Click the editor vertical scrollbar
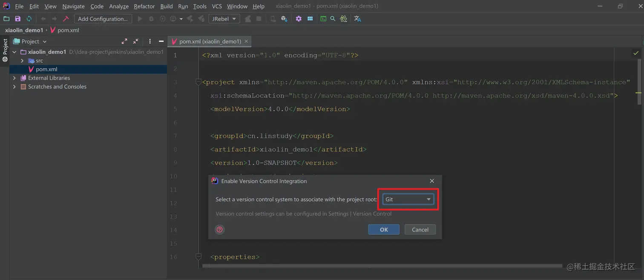644x280 pixels. tap(639, 81)
